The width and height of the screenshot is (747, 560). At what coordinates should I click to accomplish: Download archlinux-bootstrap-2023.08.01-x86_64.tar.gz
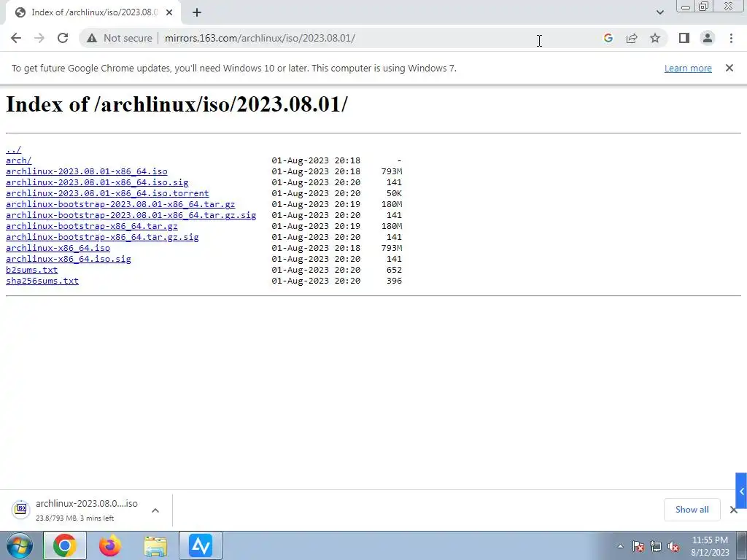(x=120, y=204)
